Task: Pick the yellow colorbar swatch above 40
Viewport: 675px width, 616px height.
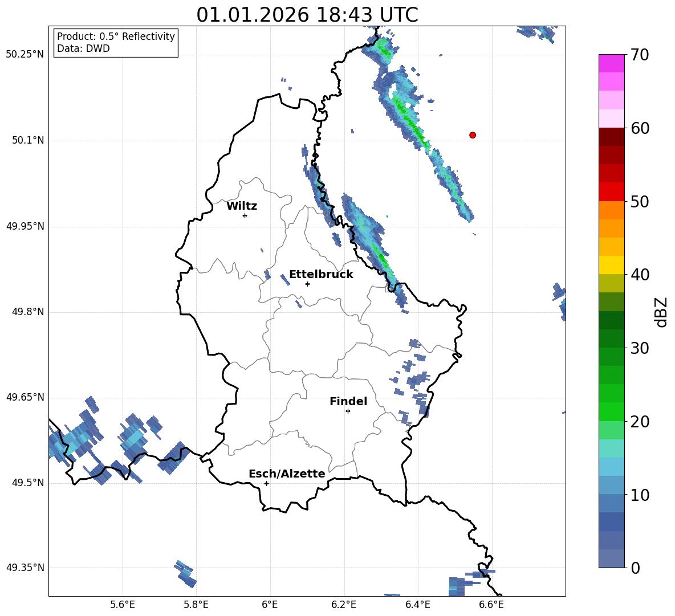Action: [x=611, y=265]
